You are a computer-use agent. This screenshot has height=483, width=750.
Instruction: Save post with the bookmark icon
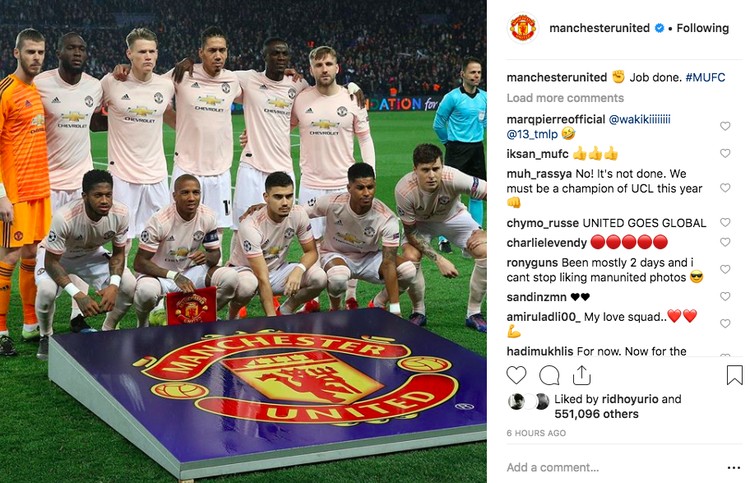click(x=734, y=375)
